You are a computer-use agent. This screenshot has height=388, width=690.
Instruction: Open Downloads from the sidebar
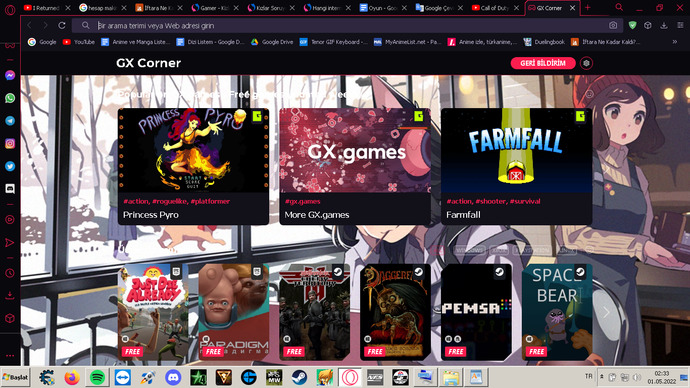[10, 296]
